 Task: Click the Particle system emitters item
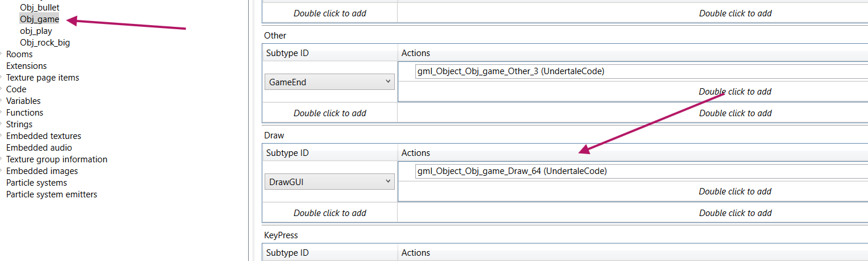(51, 194)
